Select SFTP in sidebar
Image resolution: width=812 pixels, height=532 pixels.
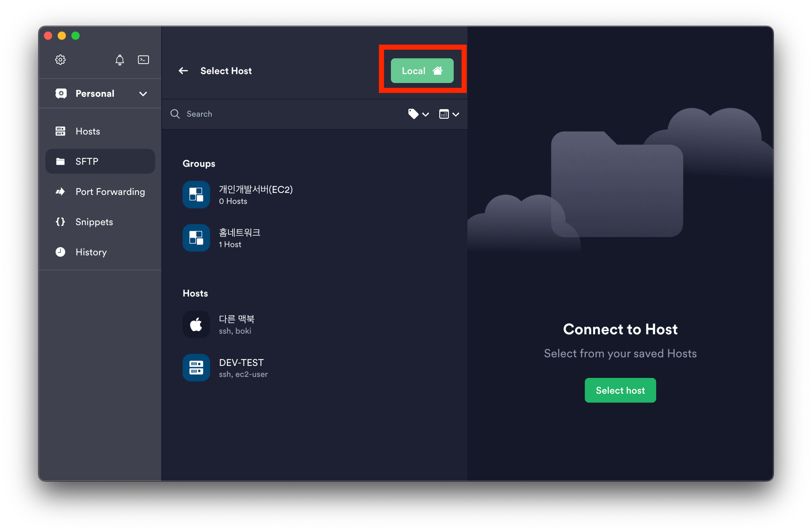tap(87, 161)
